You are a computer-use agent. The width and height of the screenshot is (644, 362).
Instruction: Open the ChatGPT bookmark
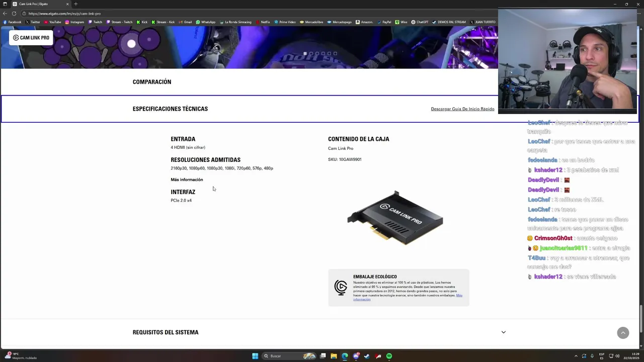pyautogui.click(x=420, y=22)
